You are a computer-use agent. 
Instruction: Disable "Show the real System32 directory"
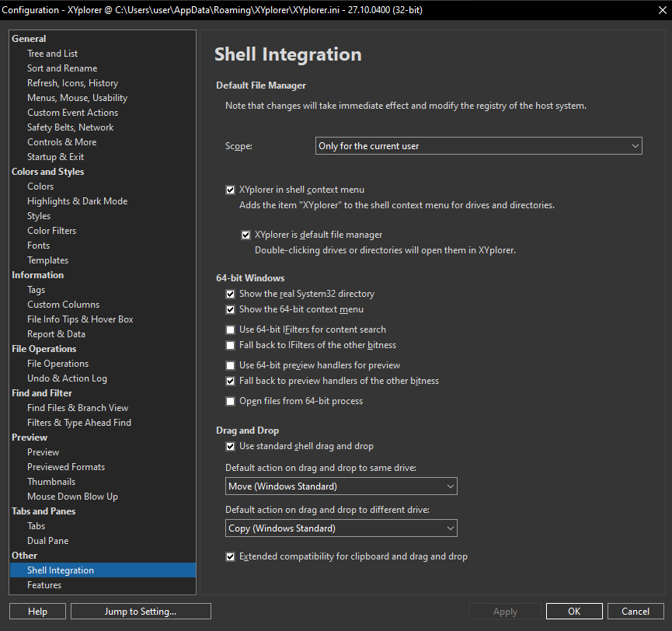[230, 294]
